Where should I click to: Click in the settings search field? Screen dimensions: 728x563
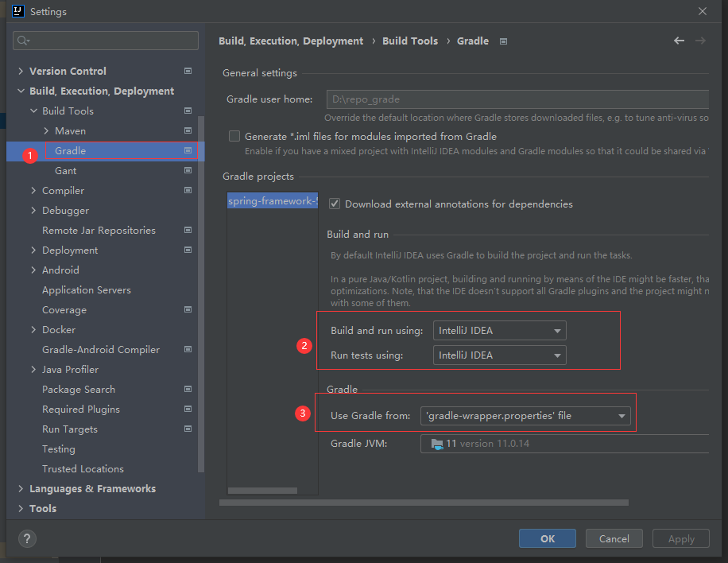[106, 41]
